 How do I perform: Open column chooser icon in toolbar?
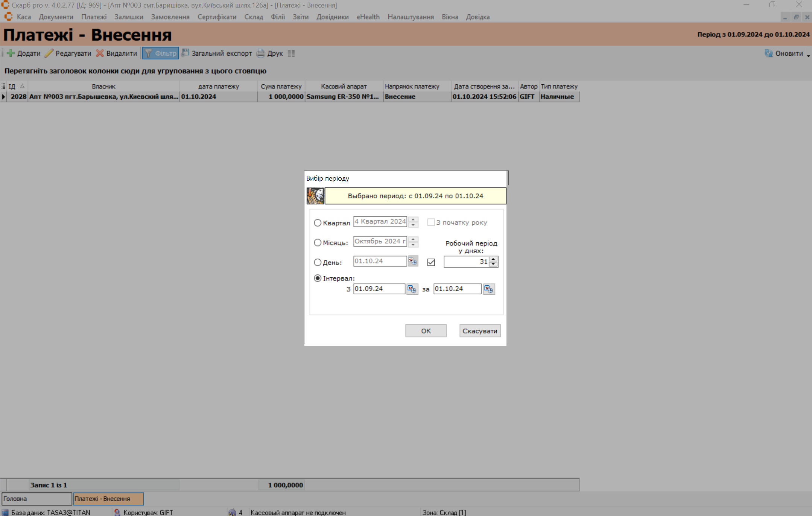click(291, 53)
